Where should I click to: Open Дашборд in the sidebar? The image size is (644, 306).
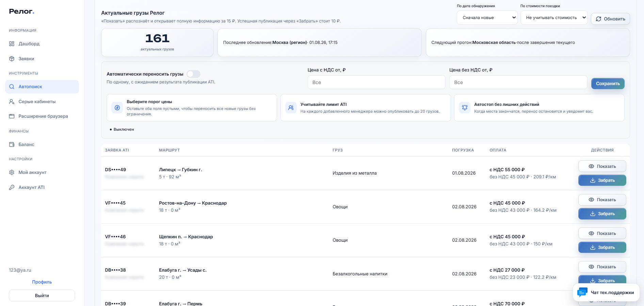(x=42, y=44)
